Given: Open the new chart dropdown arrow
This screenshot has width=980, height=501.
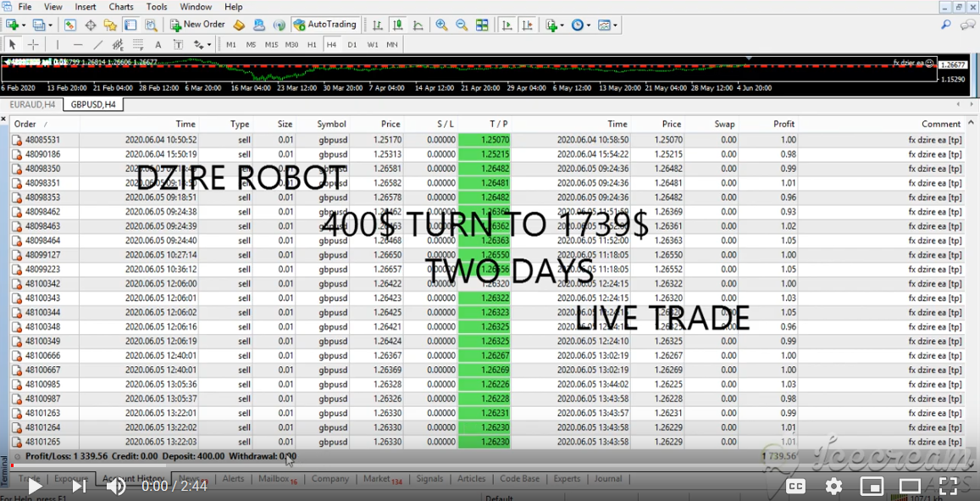Looking at the screenshot, I should (x=24, y=25).
